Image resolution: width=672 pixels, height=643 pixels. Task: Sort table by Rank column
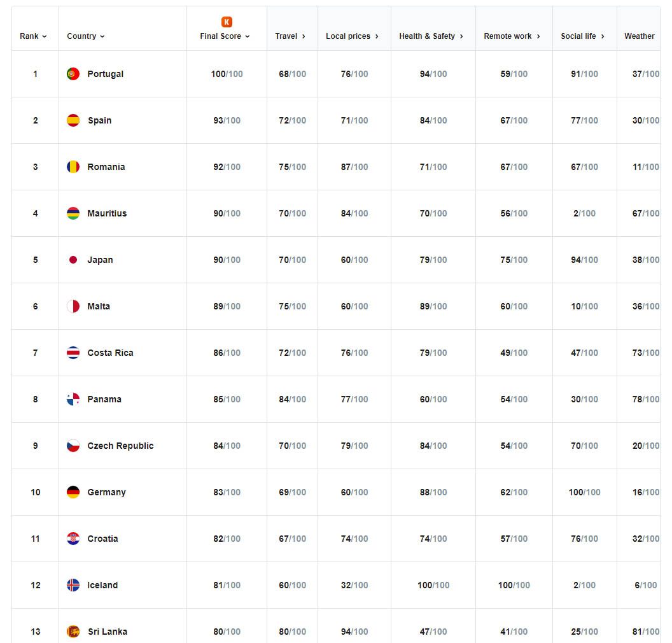pos(33,36)
